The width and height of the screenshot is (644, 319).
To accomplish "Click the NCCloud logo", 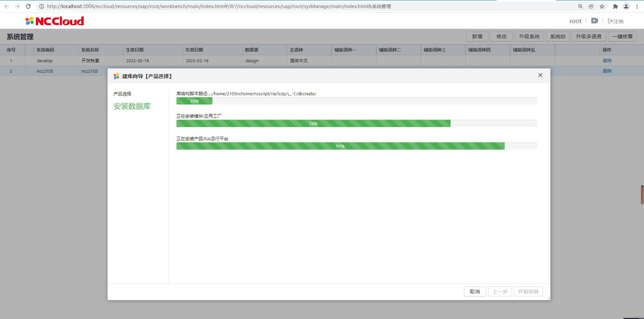I will (55, 21).
